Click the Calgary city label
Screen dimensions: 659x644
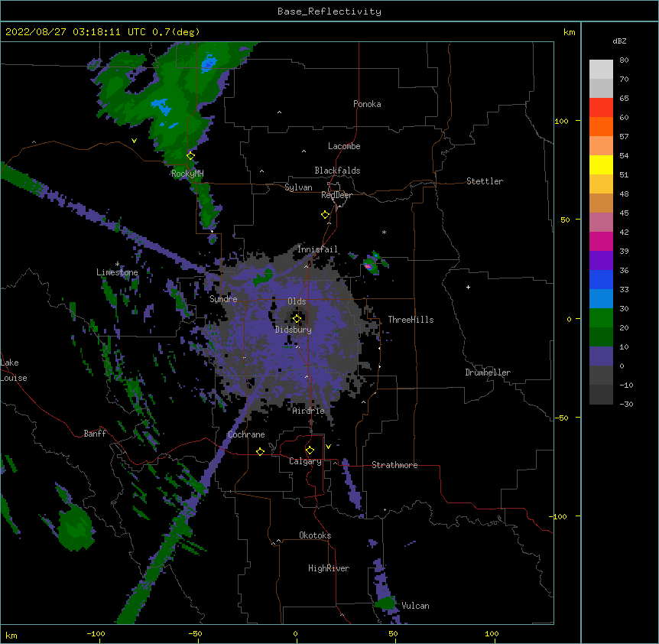point(305,461)
